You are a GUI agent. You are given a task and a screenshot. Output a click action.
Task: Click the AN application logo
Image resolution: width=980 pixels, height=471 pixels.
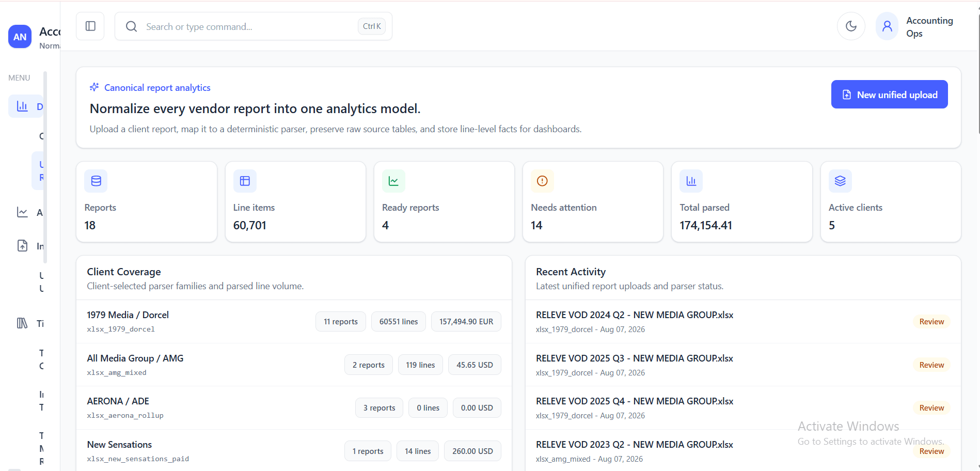tap(20, 37)
